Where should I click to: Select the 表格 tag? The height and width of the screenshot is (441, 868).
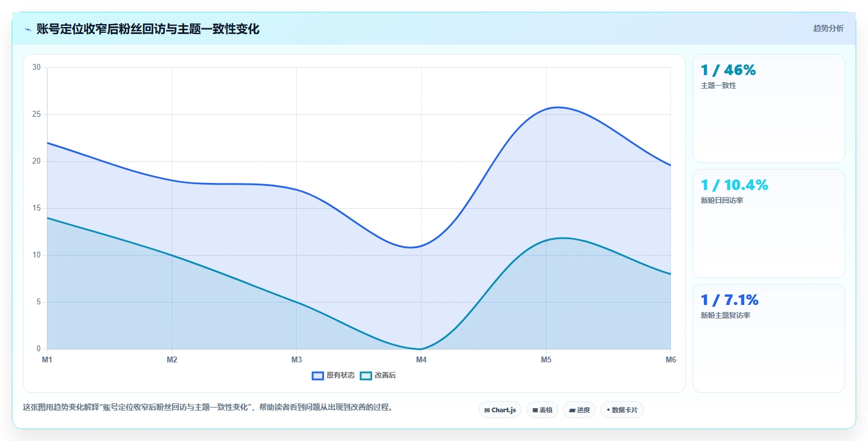[x=542, y=410]
